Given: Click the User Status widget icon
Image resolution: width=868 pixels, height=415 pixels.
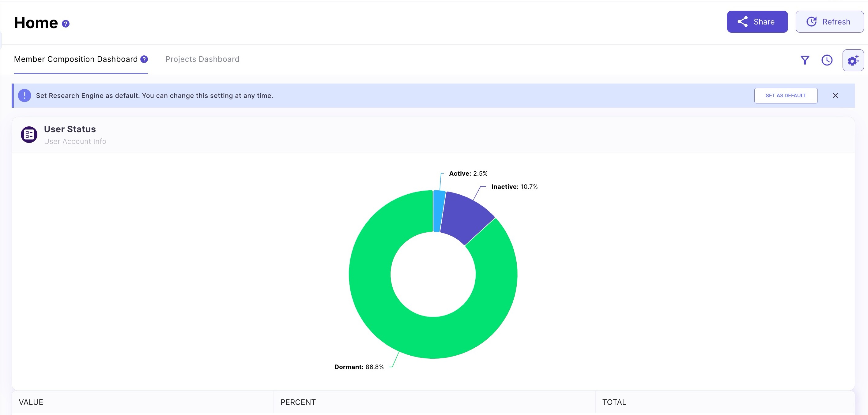Looking at the screenshot, I should click(x=29, y=135).
